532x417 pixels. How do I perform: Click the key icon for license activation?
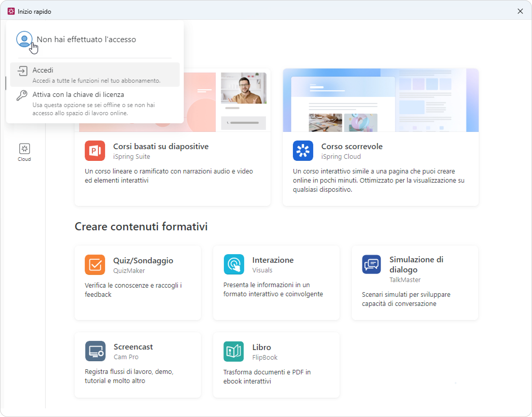[22, 96]
